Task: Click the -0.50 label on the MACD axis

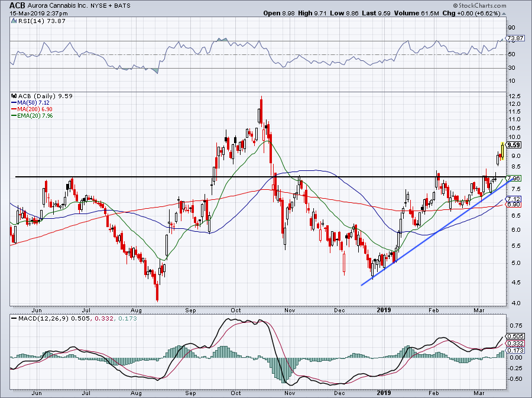Action: (515, 378)
